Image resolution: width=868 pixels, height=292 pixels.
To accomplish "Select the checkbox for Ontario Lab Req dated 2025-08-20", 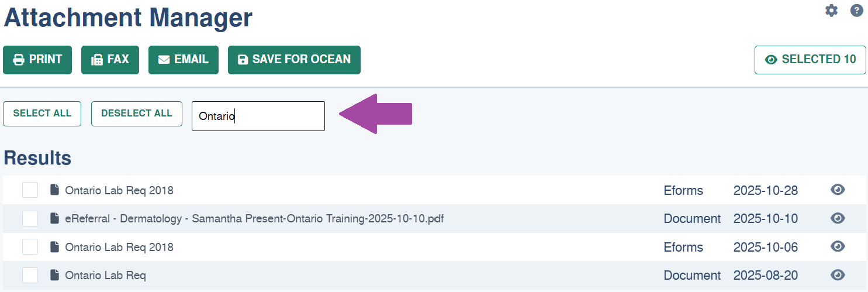I will 30,275.
